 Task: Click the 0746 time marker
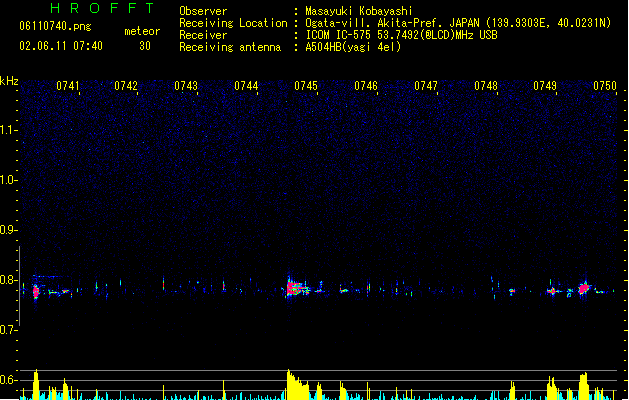point(366,86)
